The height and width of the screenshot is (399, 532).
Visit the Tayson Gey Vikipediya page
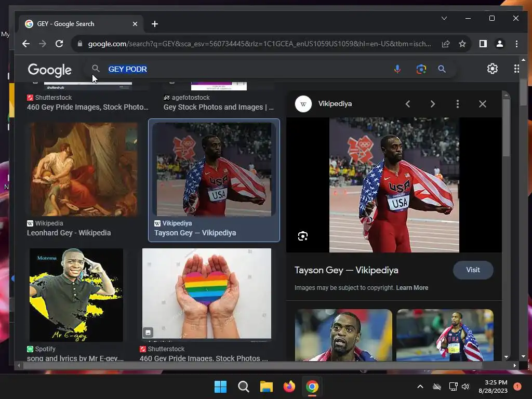coord(473,270)
